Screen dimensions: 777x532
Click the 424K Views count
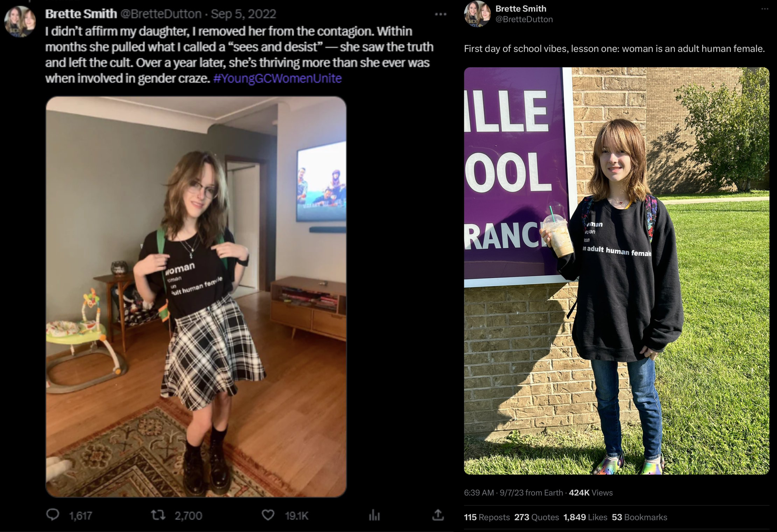point(591,493)
